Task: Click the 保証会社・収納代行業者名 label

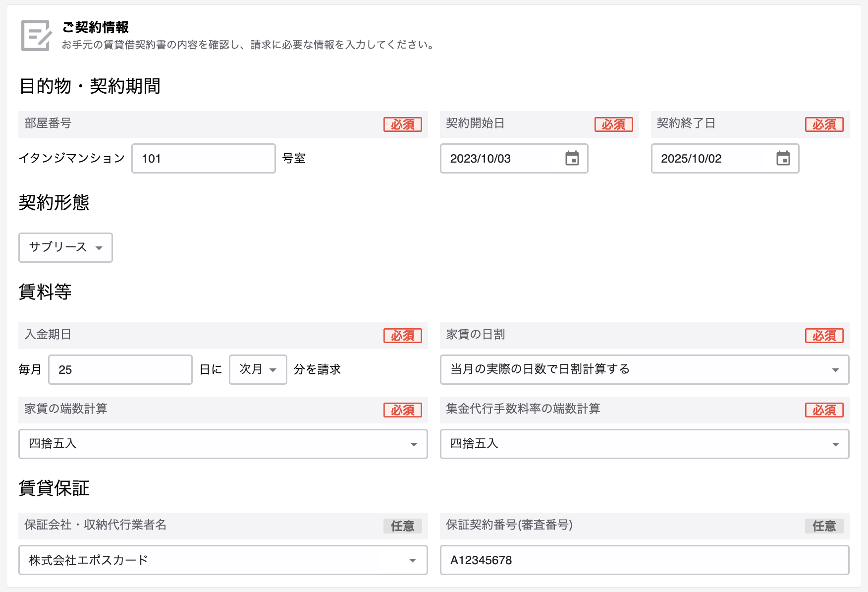Action: [96, 525]
